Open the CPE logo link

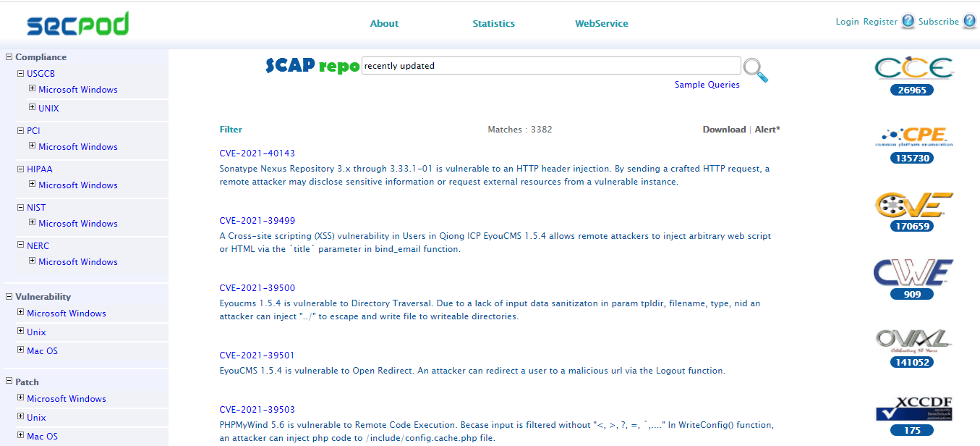pos(913,137)
